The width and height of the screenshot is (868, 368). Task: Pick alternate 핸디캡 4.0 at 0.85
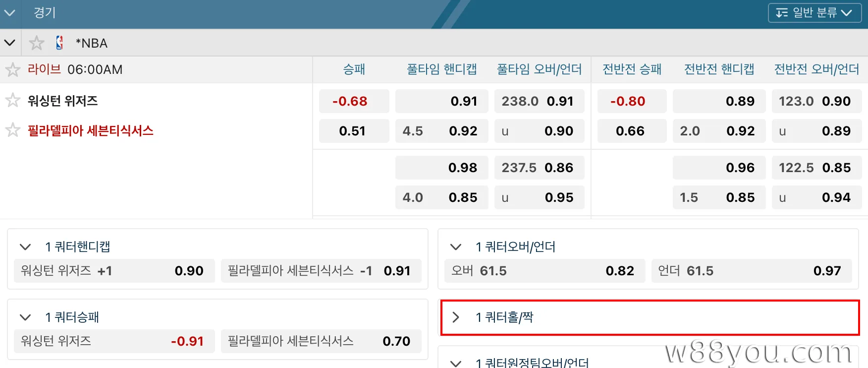(x=441, y=197)
